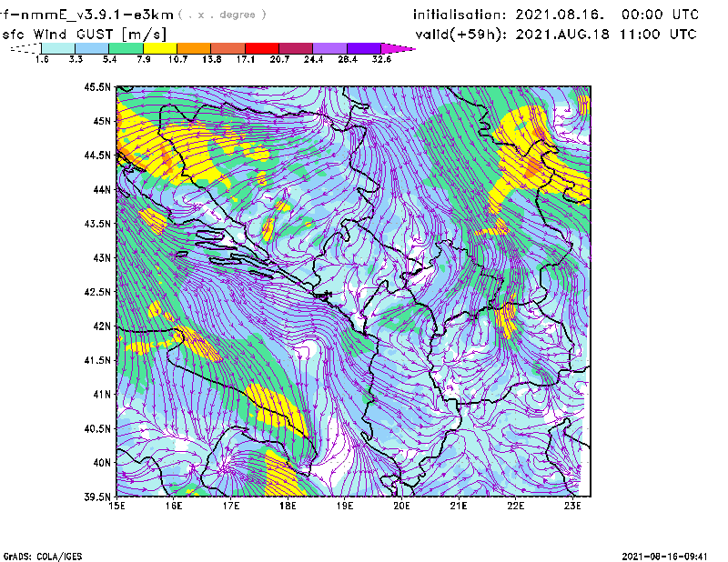Click the 42.5N latitude label
This screenshot has width=728, height=562.
pyautogui.click(x=97, y=292)
